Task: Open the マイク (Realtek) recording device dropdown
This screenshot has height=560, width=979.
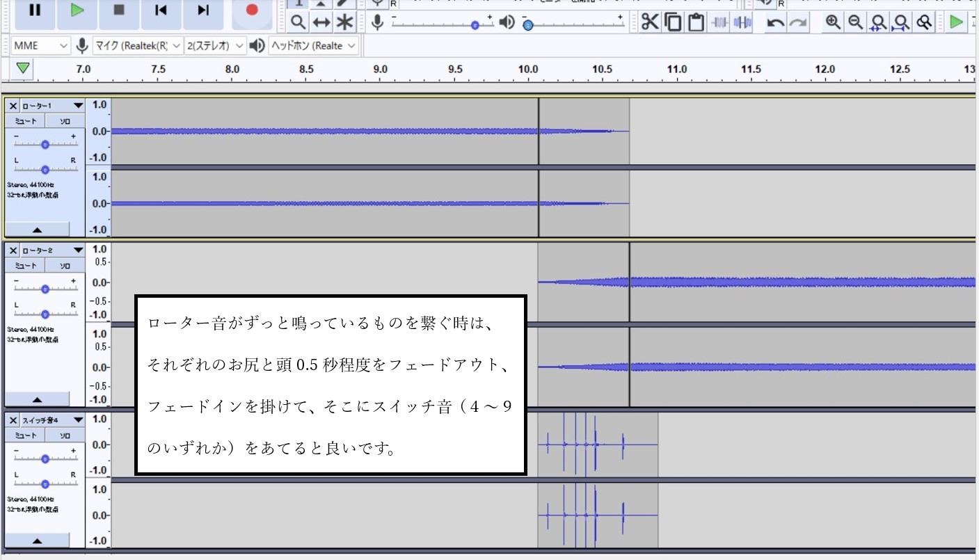Action: [x=138, y=46]
